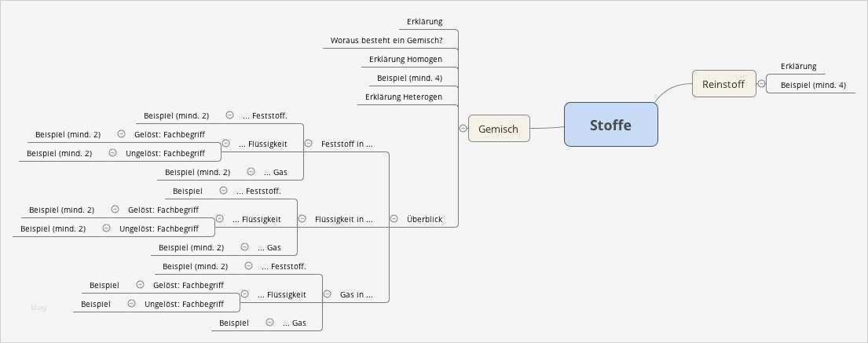Select the Überblick topic
868x343 pixels.
coord(424,219)
